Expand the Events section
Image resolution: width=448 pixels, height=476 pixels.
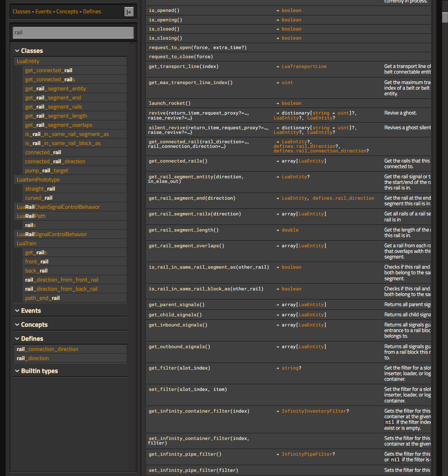pos(28,311)
